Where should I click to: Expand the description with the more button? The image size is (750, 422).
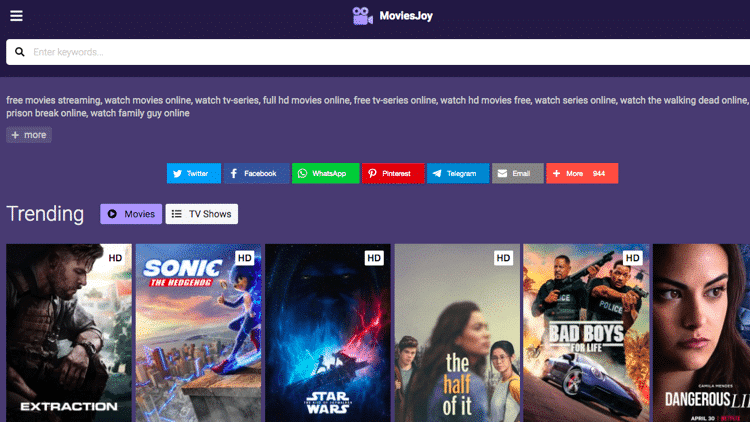tap(29, 135)
